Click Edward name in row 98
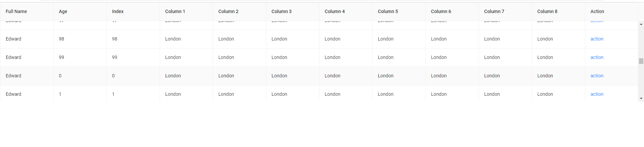644x147 pixels. (13, 39)
